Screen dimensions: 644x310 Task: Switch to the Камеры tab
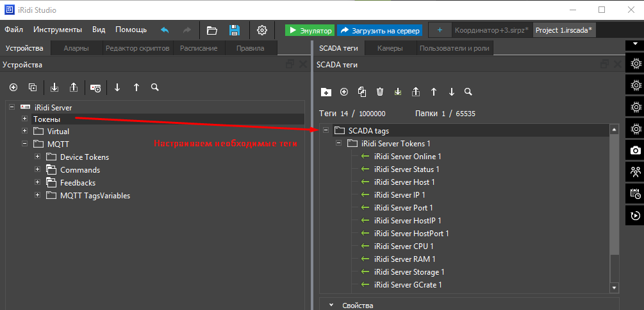click(x=390, y=48)
